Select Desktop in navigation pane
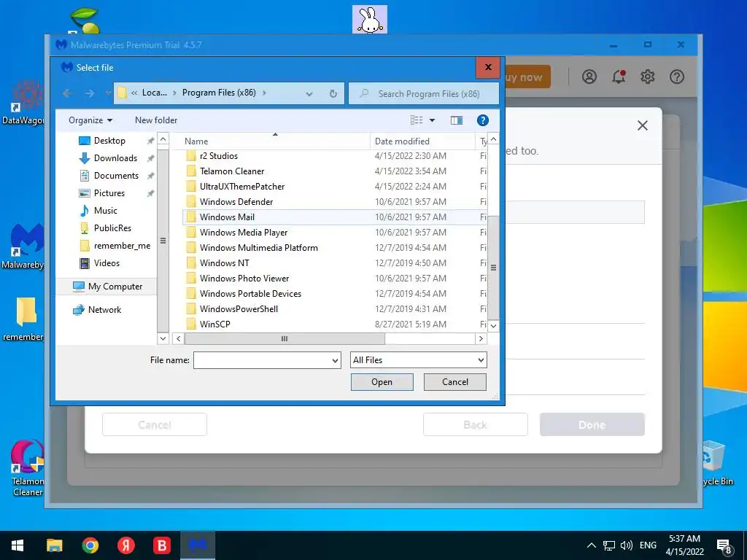Image resolution: width=747 pixels, height=560 pixels. pyautogui.click(x=109, y=141)
